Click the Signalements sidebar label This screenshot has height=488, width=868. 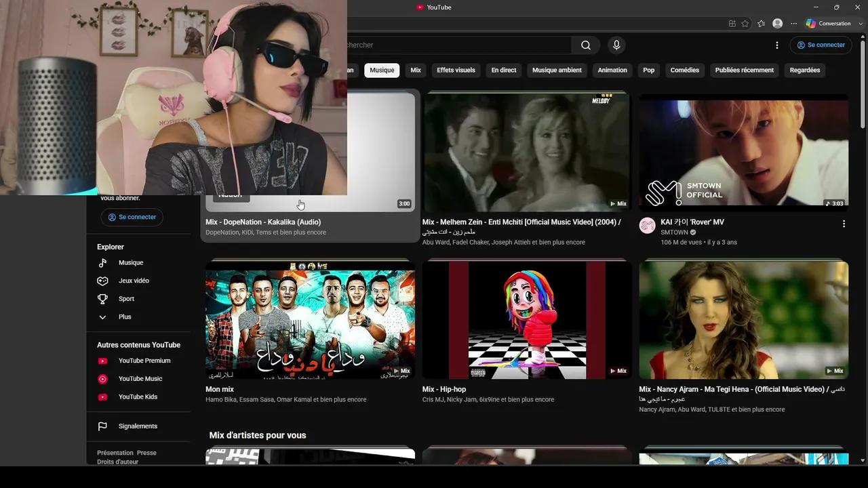pyautogui.click(x=138, y=426)
